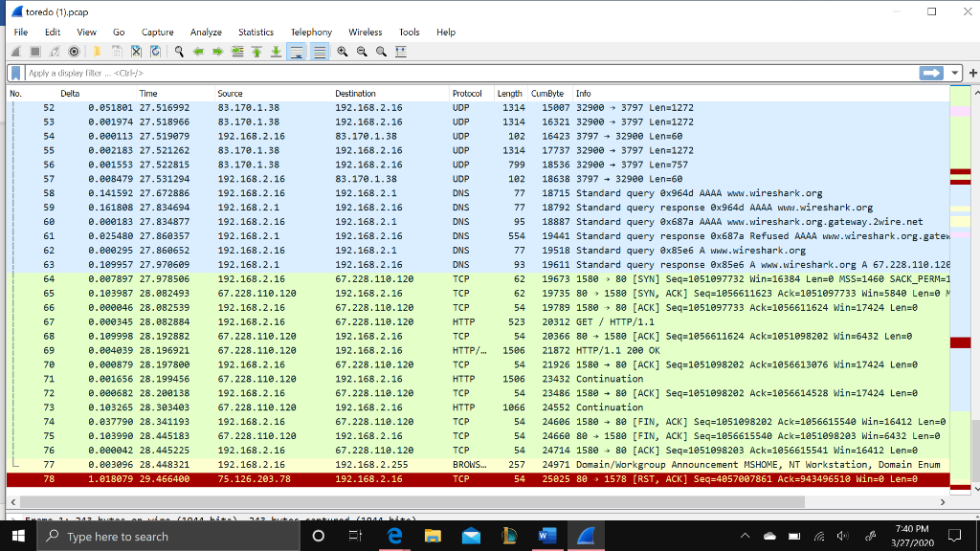The image size is (980, 551).
Task: Open the Statistics menu
Action: tap(256, 32)
